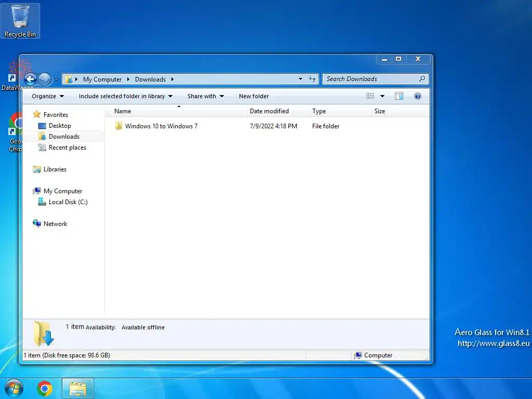532x399 pixels.
Task: Click the 7/9/2022 4:18 PM date cell
Action: 273,126
